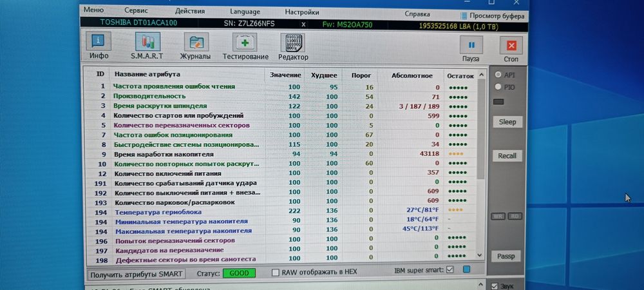Toggle the Звук sound checkbox

coord(495,286)
